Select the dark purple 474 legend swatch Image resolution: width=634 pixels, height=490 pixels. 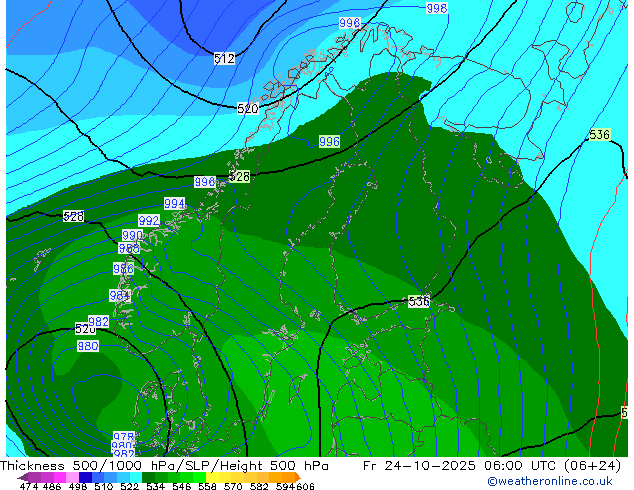[x=23, y=477]
